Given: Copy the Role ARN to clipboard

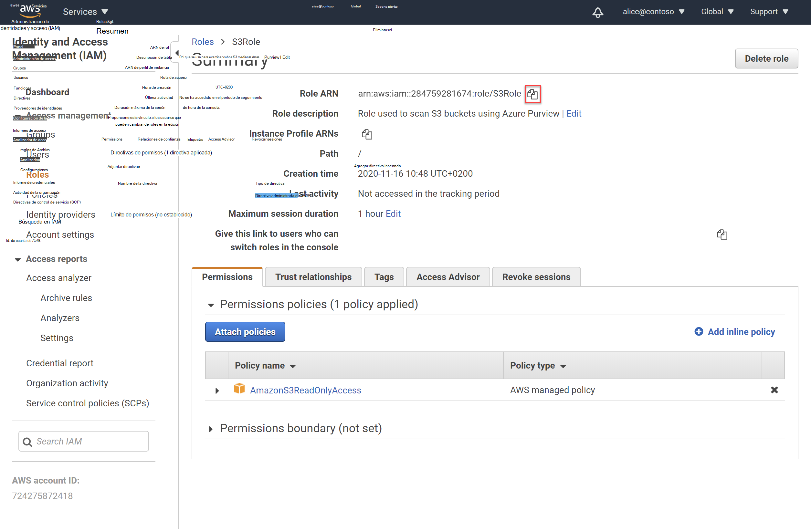Looking at the screenshot, I should tap(532, 94).
